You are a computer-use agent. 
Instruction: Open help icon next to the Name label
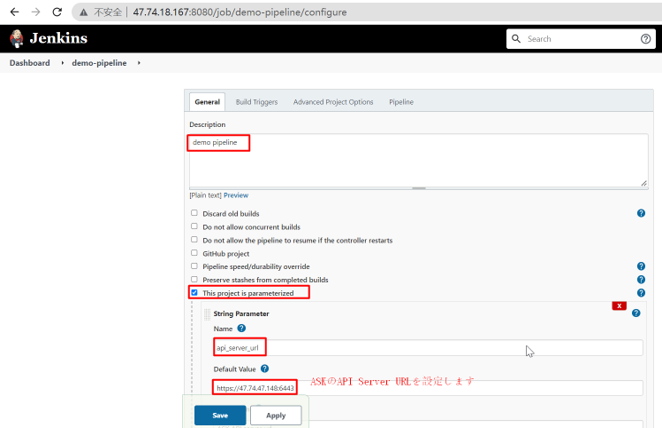(x=241, y=328)
